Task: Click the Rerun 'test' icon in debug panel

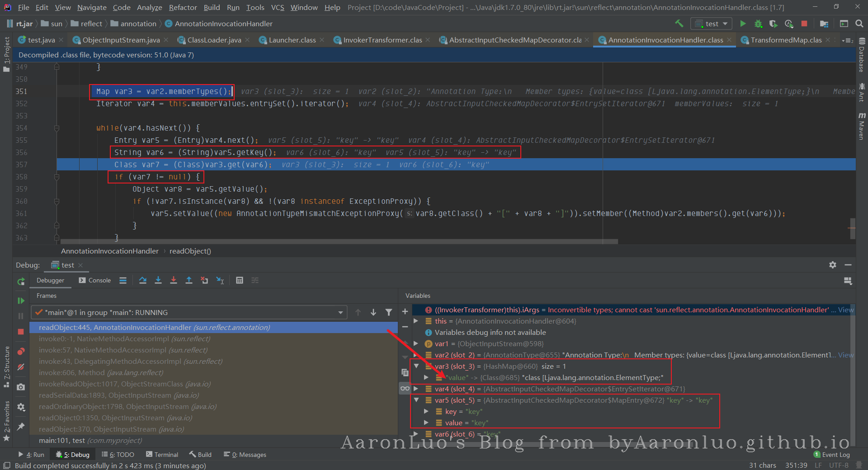Action: [x=21, y=282]
